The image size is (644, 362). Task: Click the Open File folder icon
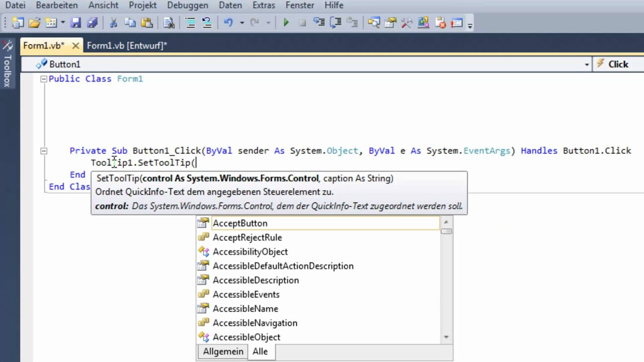pos(34,23)
